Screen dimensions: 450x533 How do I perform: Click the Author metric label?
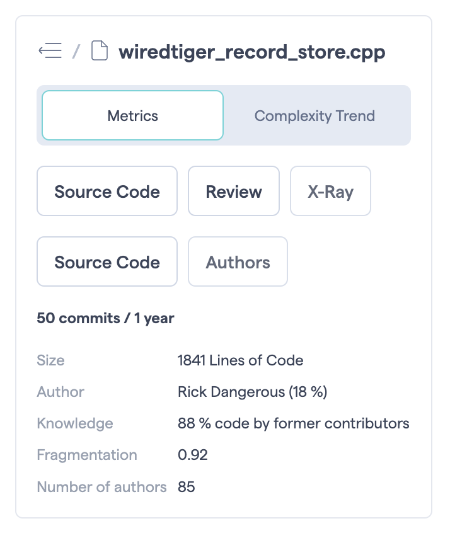pos(60,392)
